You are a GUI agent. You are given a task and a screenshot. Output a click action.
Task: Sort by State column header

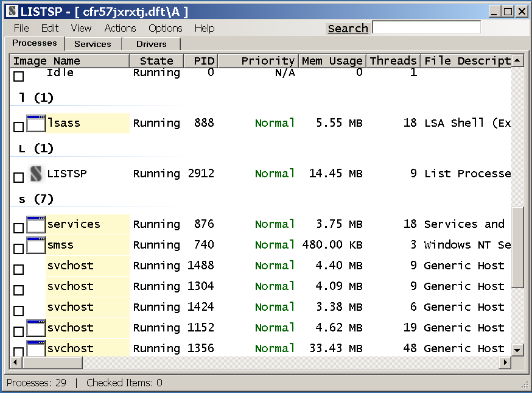click(156, 61)
